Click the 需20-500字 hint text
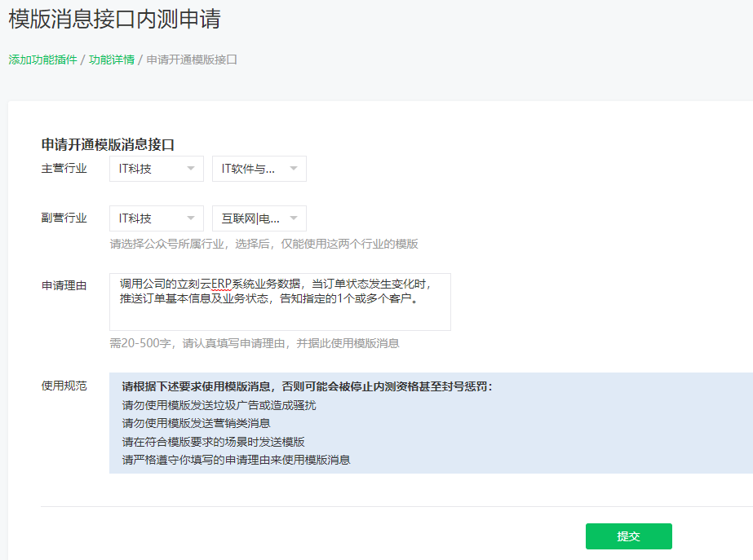This screenshot has height=560, width=753. 255,343
